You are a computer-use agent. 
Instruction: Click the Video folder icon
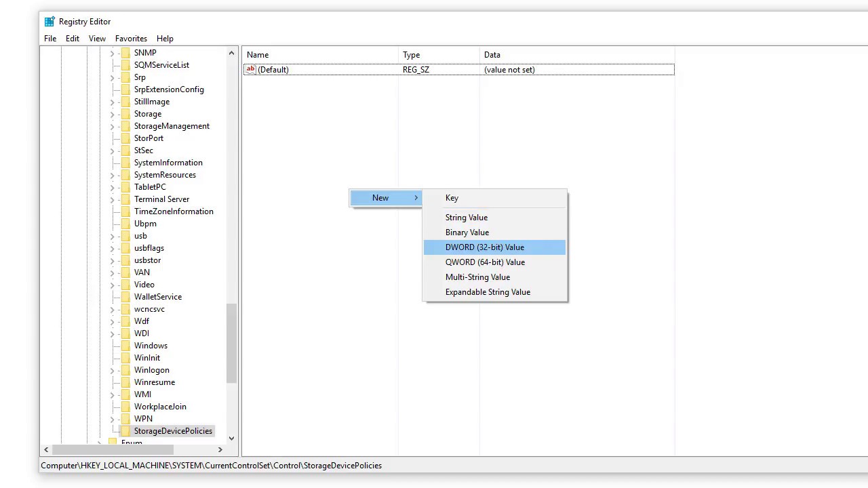(125, 285)
